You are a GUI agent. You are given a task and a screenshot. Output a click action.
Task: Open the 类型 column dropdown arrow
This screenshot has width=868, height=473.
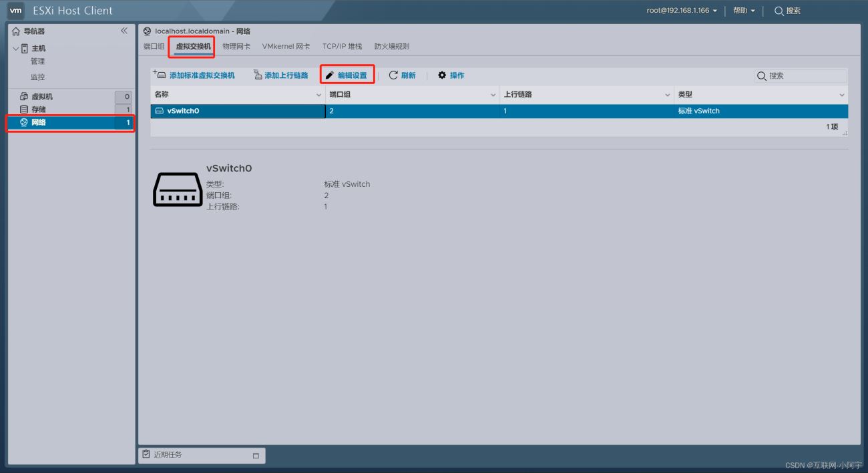point(842,95)
